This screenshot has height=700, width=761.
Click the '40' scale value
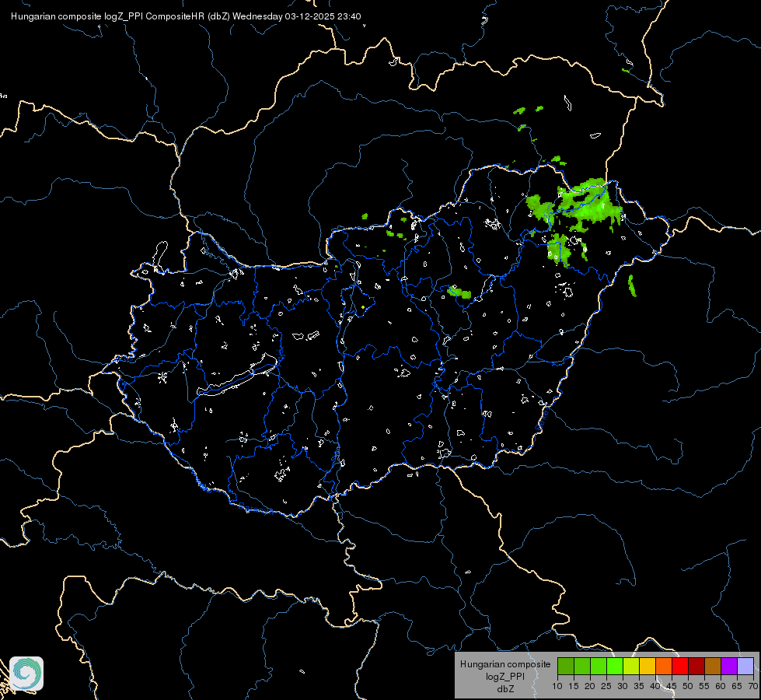(x=655, y=687)
